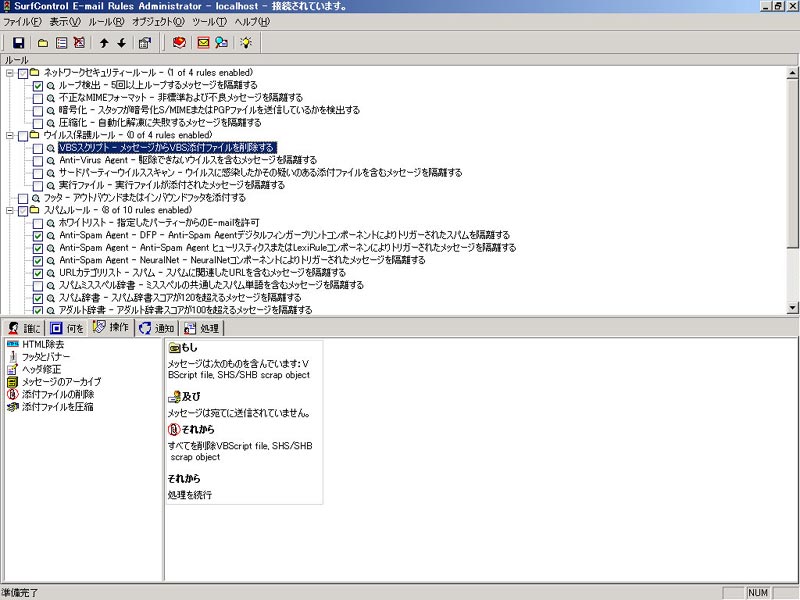
Task: Select ヘッダ修正 action item
Action: click(34, 369)
